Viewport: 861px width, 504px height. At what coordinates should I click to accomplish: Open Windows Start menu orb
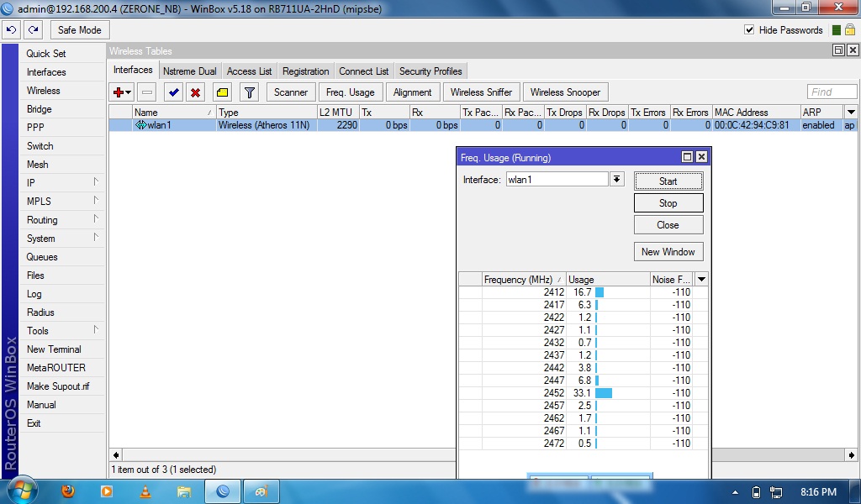click(x=21, y=490)
